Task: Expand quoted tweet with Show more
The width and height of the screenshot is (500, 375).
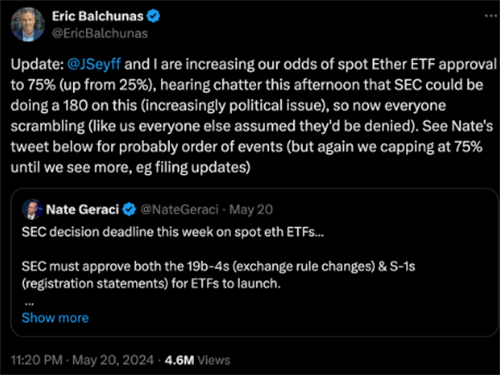Action: pyautogui.click(x=55, y=318)
